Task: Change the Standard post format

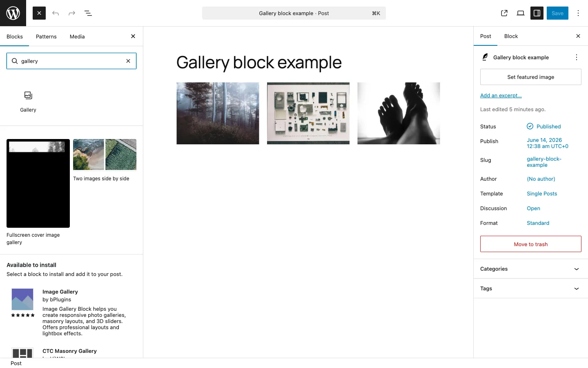Action: (538, 223)
